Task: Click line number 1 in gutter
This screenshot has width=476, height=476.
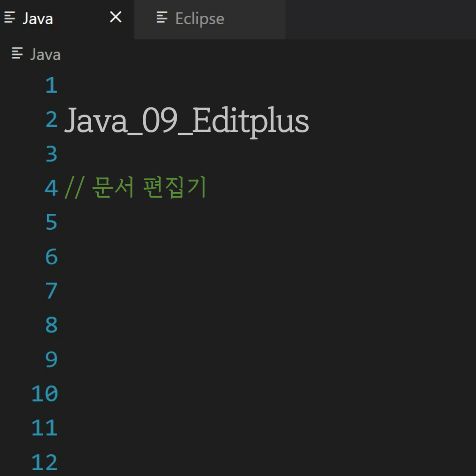Action: click(51, 86)
